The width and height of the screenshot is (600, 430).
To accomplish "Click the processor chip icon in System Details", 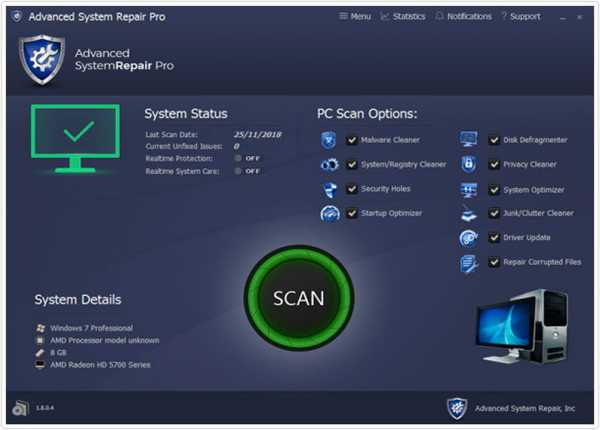I will 40,340.
